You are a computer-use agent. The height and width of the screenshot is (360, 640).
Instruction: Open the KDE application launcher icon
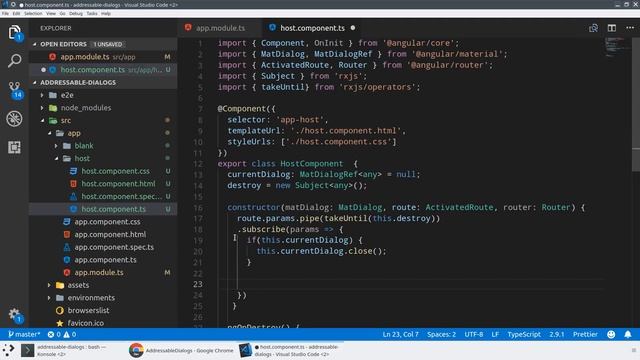tap(8, 350)
